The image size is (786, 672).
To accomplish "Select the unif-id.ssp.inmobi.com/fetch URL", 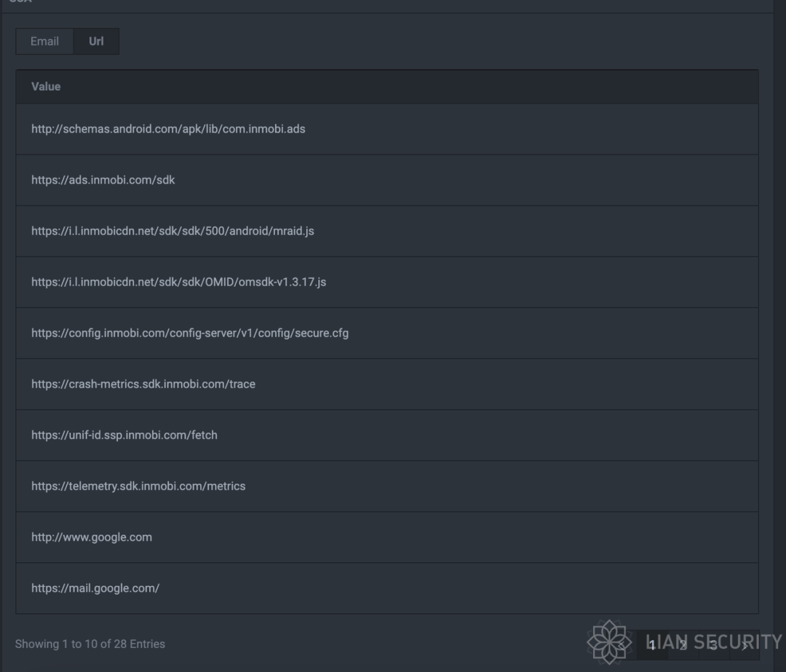I will (x=387, y=435).
